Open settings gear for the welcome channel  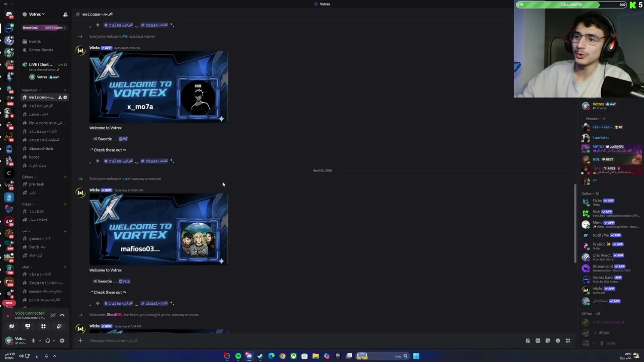(x=65, y=97)
